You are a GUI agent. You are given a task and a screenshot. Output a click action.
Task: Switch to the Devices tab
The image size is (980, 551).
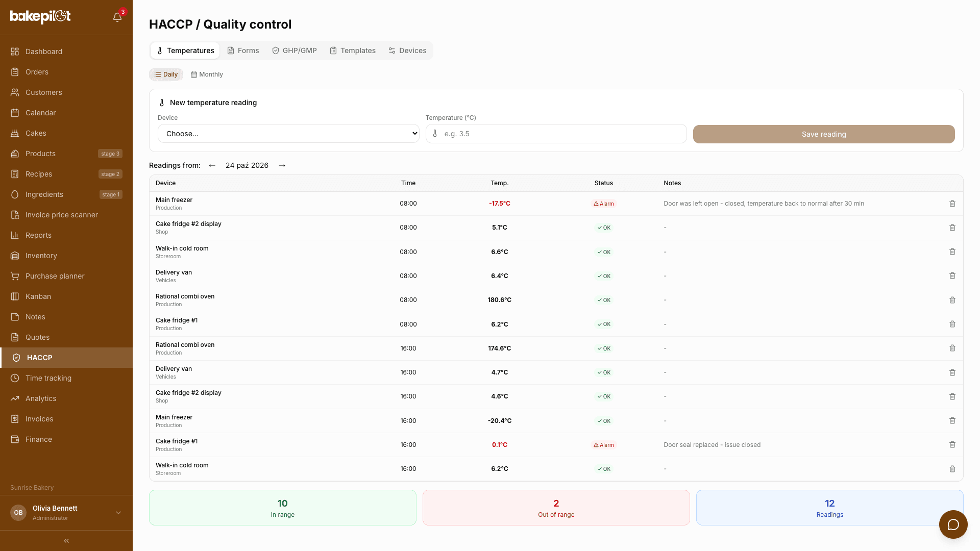coord(407,51)
